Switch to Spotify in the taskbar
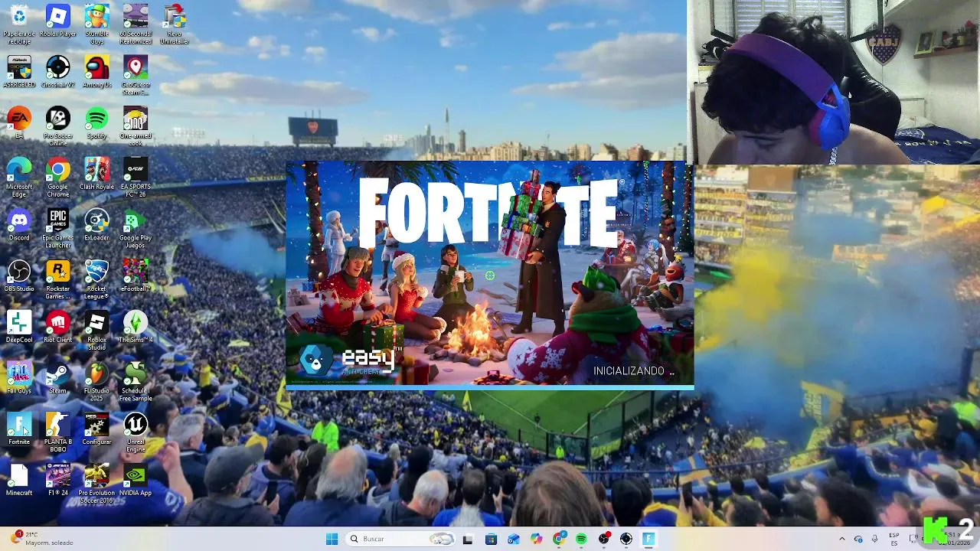This screenshot has height=551, width=980. 581,539
